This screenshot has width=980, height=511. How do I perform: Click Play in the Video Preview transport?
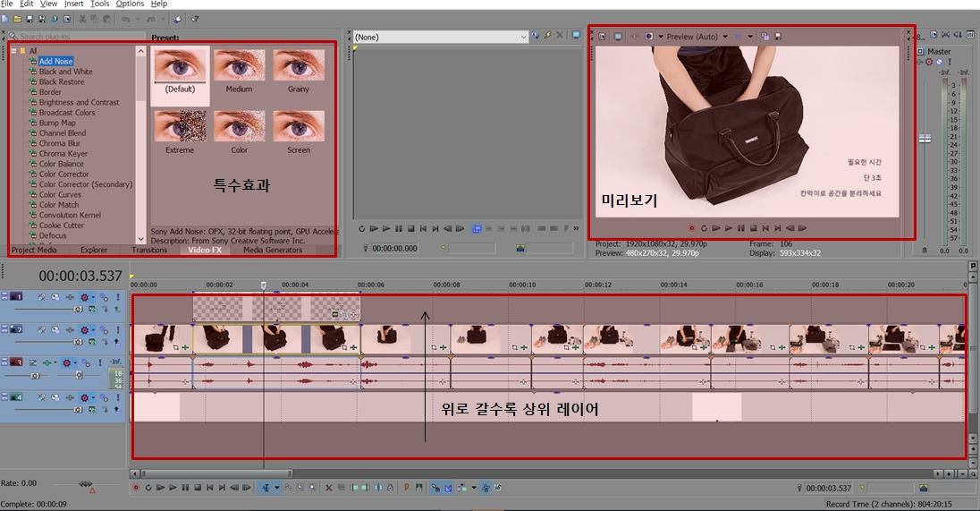point(729,228)
